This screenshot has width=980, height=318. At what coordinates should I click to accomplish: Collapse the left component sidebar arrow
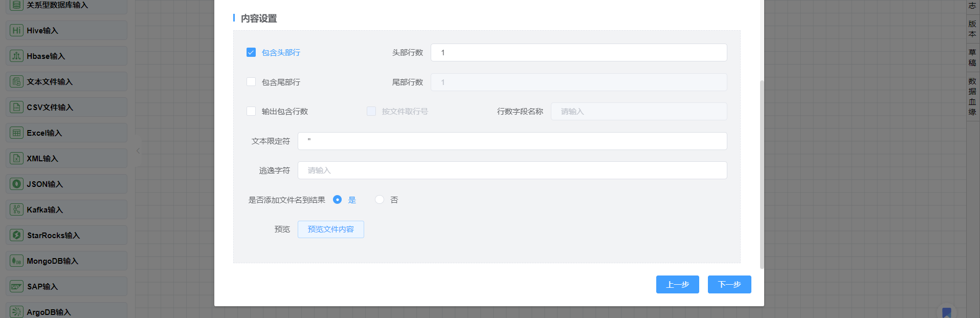click(x=138, y=151)
